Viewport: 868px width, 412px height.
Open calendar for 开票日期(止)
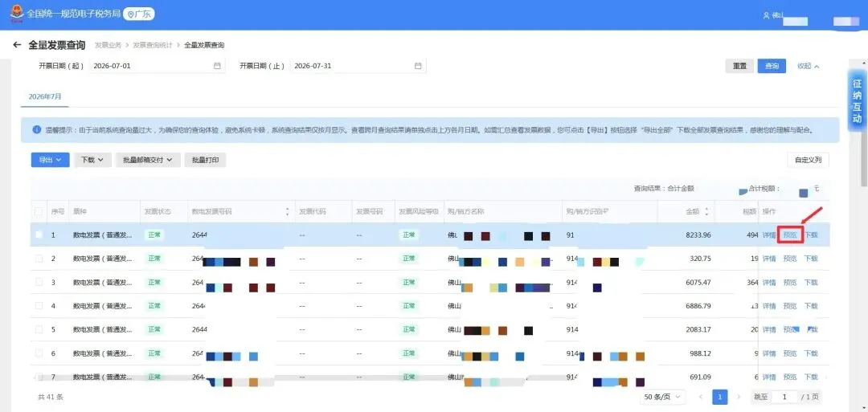[418, 66]
